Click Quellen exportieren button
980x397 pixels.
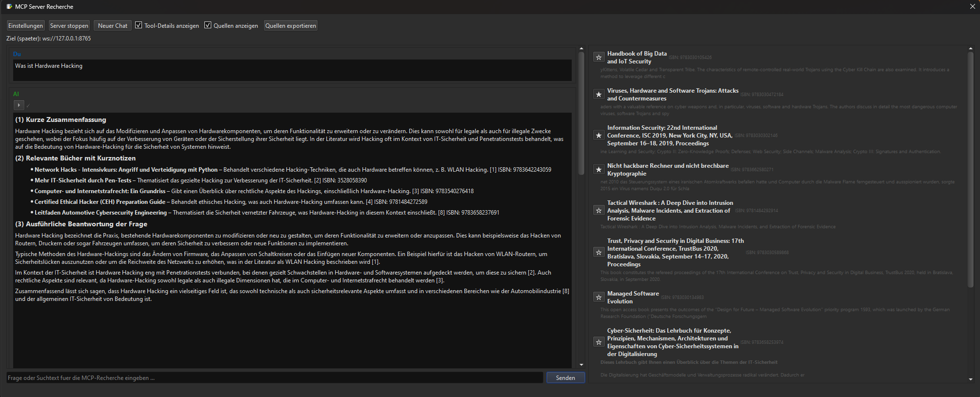pos(290,26)
